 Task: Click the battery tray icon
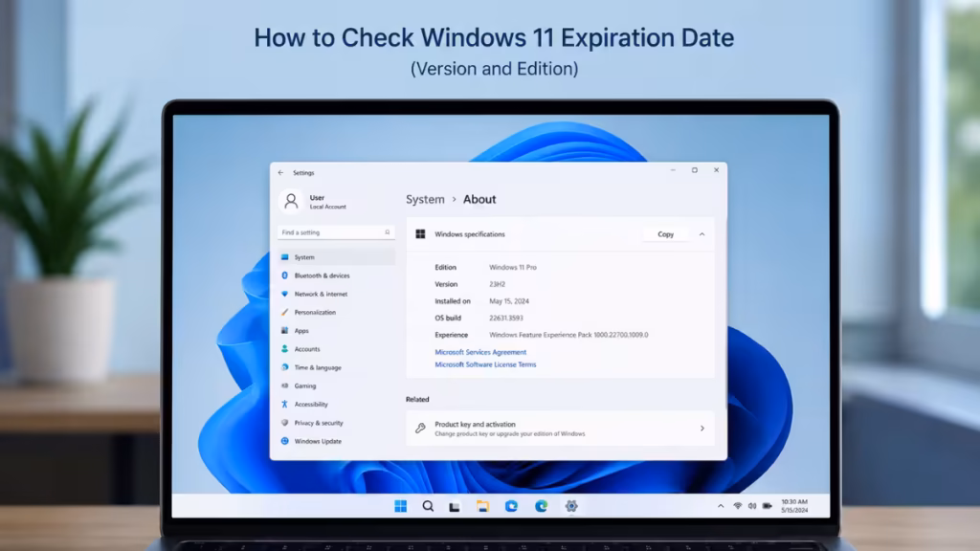click(x=767, y=506)
